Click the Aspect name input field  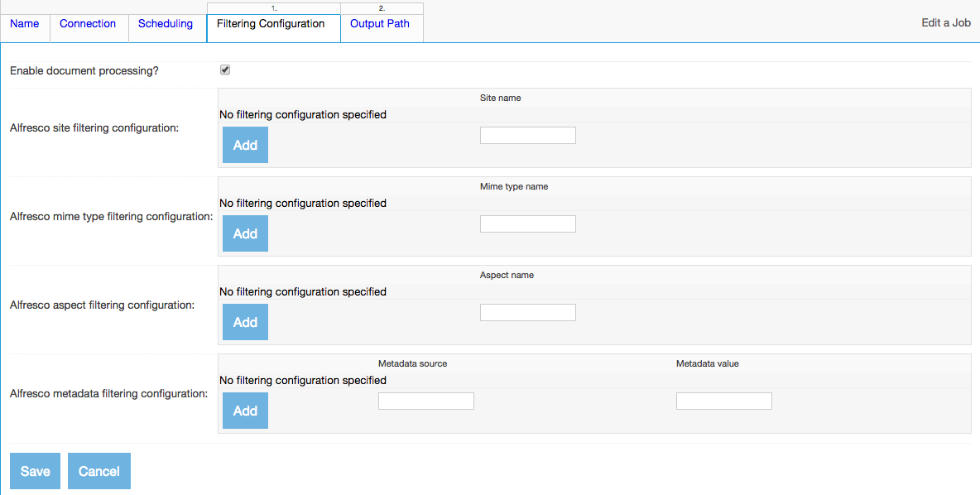pyautogui.click(x=527, y=312)
